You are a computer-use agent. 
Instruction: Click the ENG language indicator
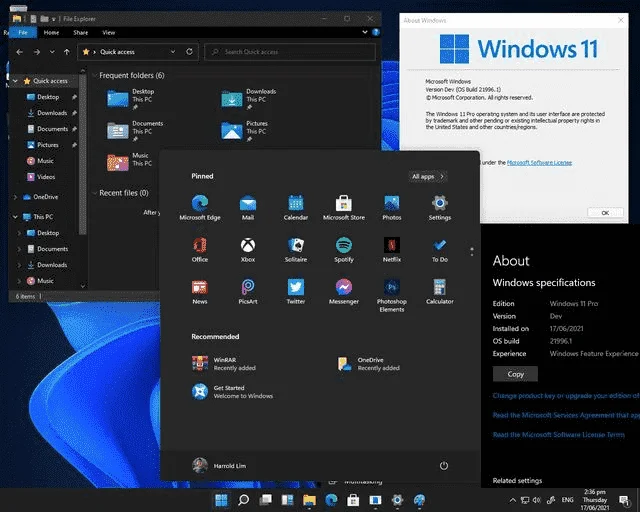[x=567, y=500]
